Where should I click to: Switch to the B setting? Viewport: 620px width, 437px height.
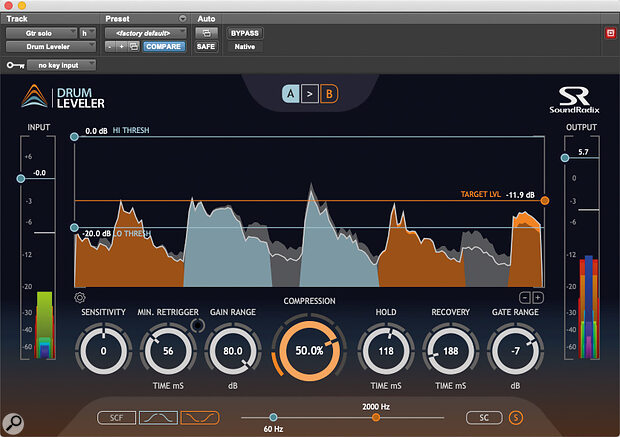pos(329,94)
